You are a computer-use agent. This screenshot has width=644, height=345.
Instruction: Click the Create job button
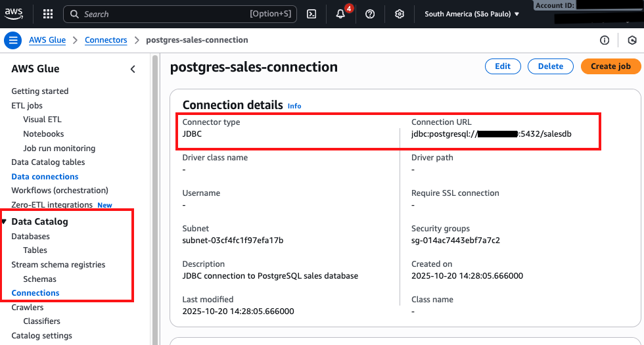click(x=610, y=66)
